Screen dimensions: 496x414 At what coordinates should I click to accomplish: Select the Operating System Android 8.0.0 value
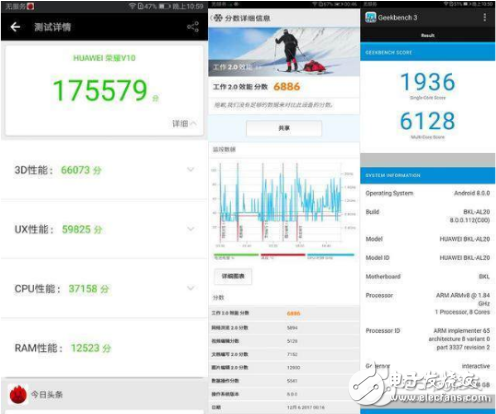(472, 193)
